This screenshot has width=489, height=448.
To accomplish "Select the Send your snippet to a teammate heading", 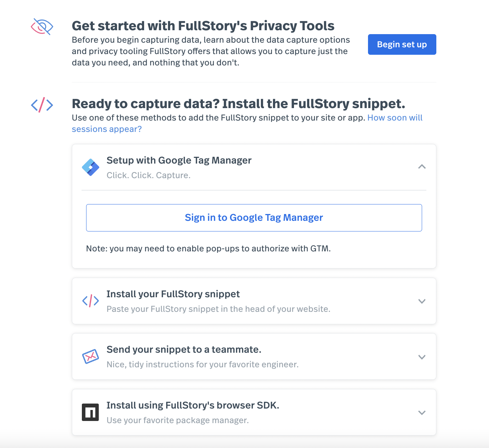I will click(184, 350).
